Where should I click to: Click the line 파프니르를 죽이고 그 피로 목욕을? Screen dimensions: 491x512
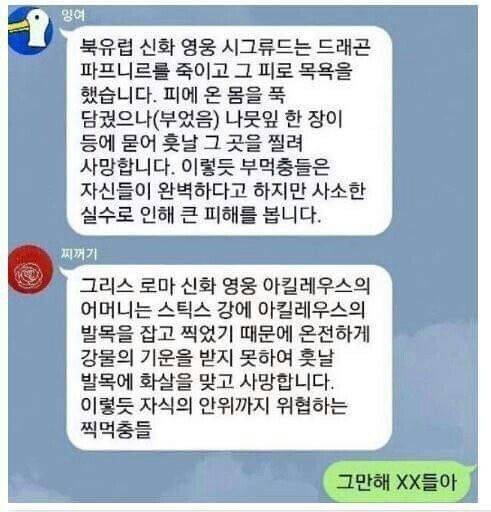point(216,71)
